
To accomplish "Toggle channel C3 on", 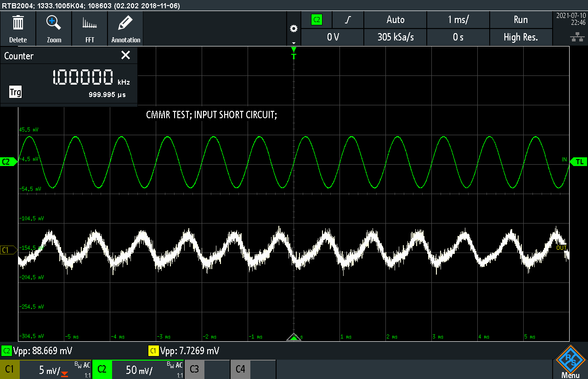I will (x=194, y=369).
